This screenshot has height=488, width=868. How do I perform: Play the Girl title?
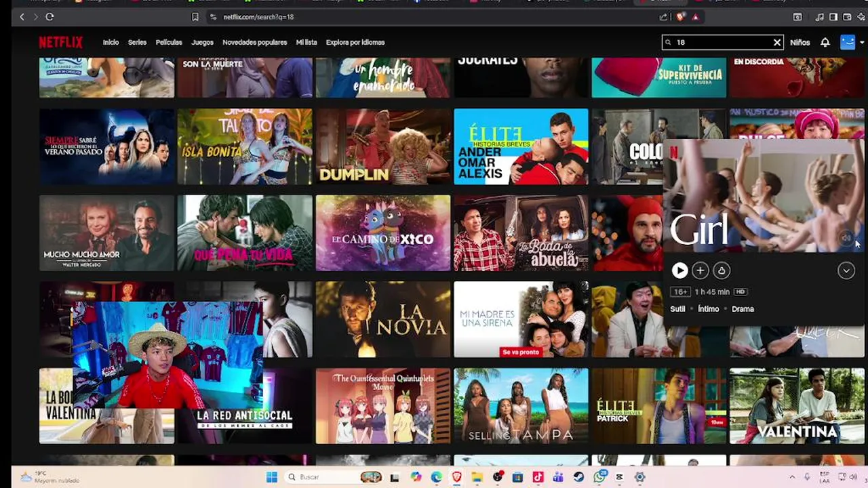coord(679,270)
